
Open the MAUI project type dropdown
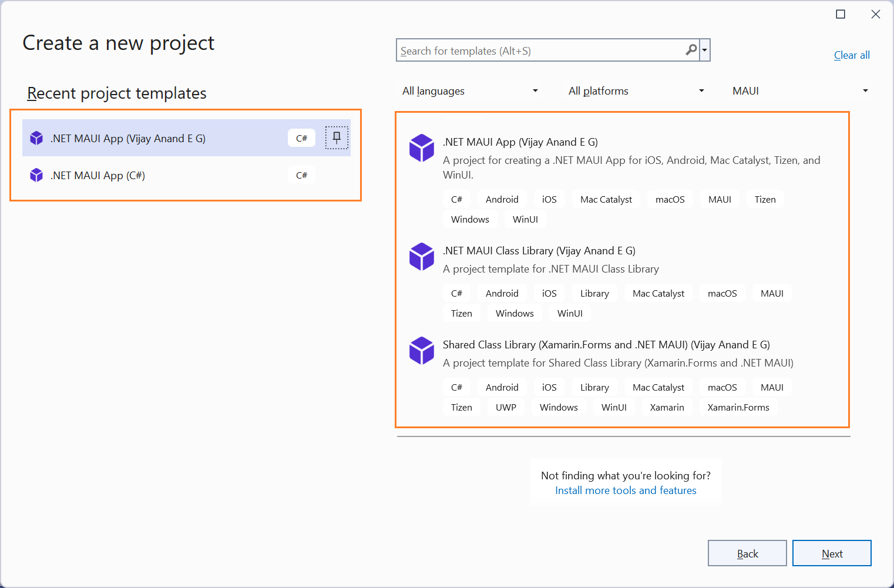tap(800, 91)
